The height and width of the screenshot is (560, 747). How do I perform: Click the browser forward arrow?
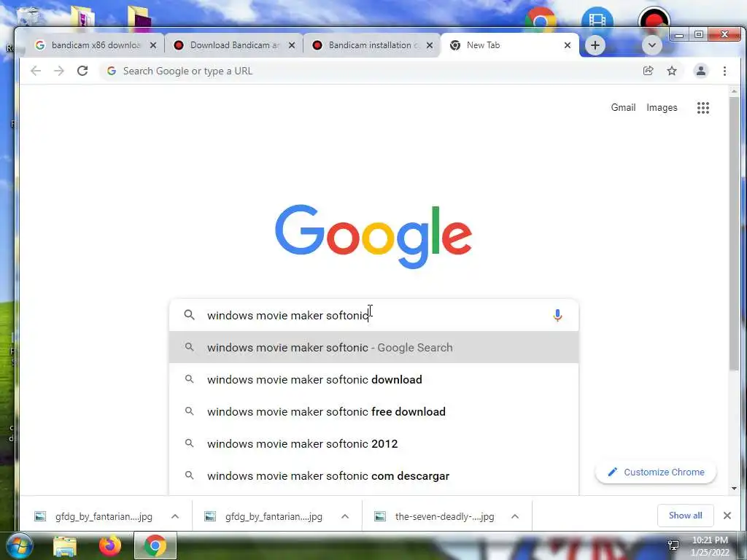[59, 71]
